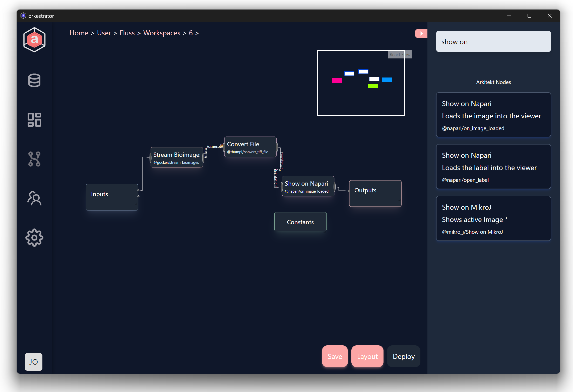The height and width of the screenshot is (392, 573).
Task: Select the node graph/flow icon in sidebar
Action: coord(34,160)
